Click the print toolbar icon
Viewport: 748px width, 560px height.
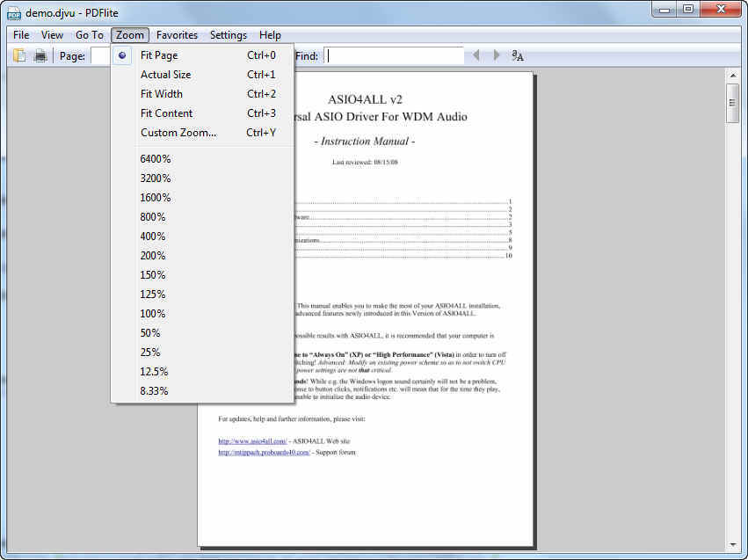coord(40,55)
